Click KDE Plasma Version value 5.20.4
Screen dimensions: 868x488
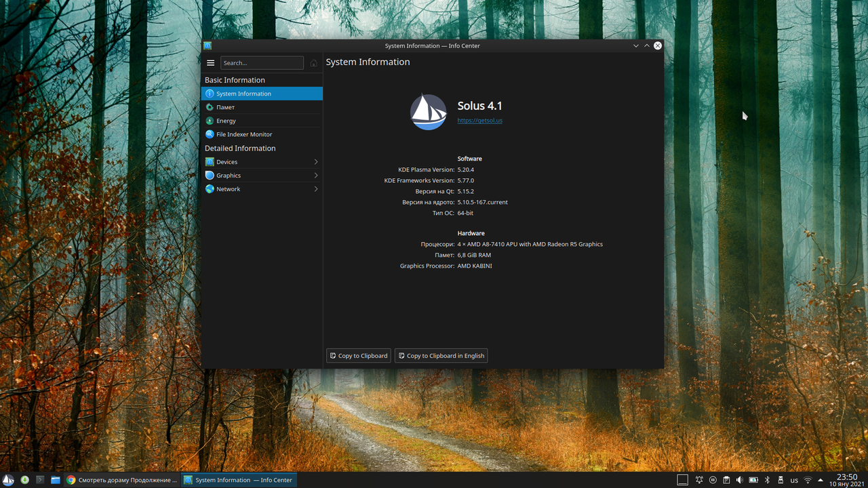point(466,169)
